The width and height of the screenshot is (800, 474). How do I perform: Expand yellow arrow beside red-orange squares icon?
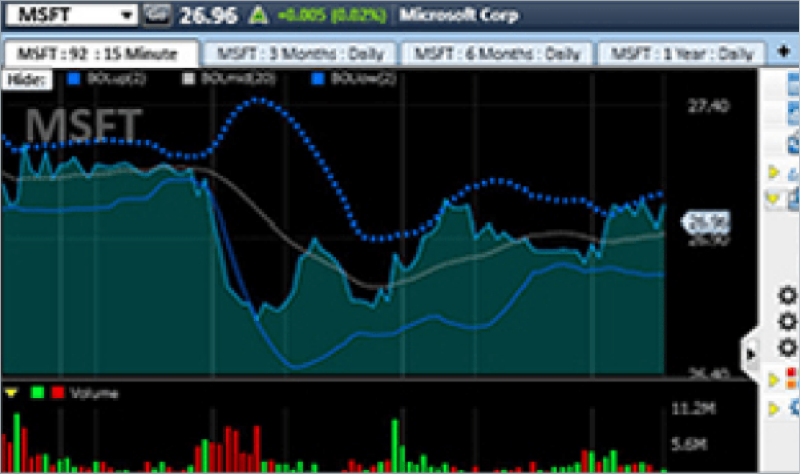point(773,380)
